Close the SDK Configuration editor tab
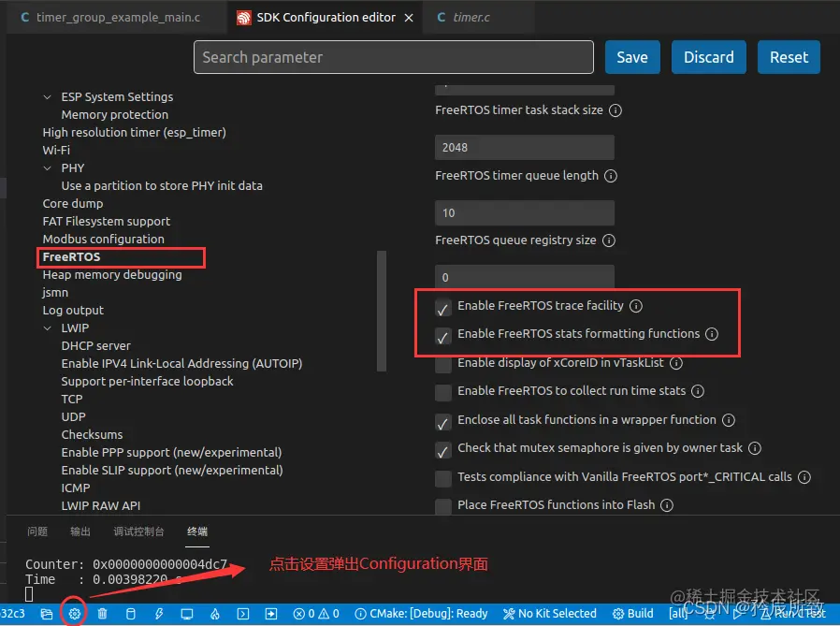 (x=409, y=18)
